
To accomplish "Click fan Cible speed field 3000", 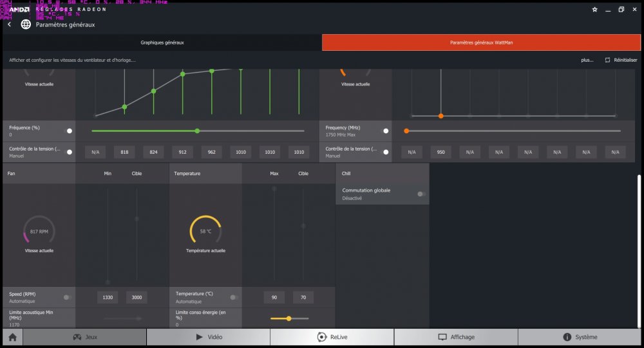I will click(x=137, y=297).
